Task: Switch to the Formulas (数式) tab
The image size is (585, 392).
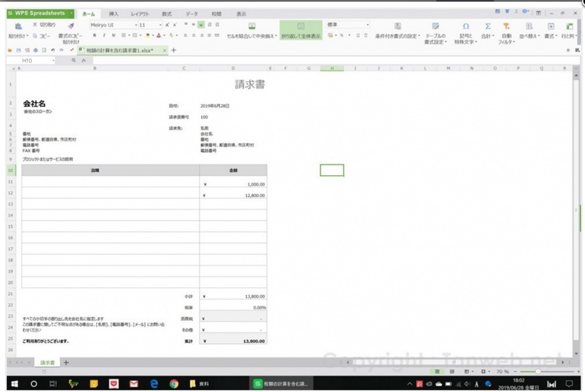Action: (166, 14)
